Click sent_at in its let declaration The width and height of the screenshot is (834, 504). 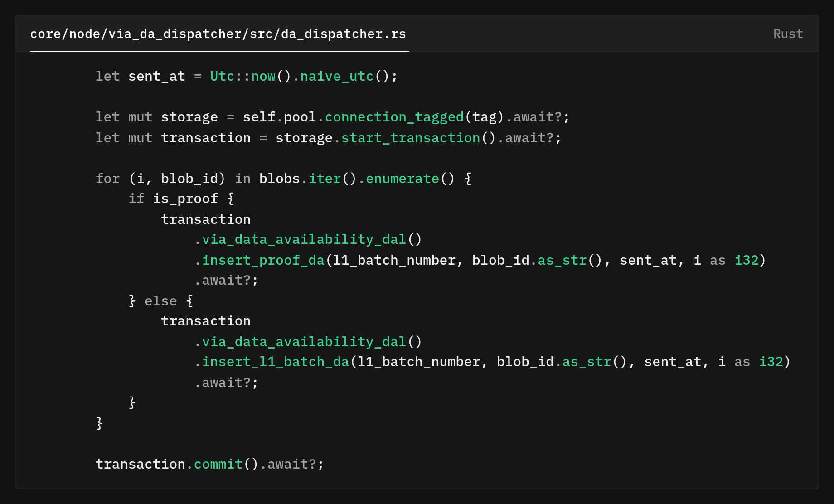(x=156, y=76)
